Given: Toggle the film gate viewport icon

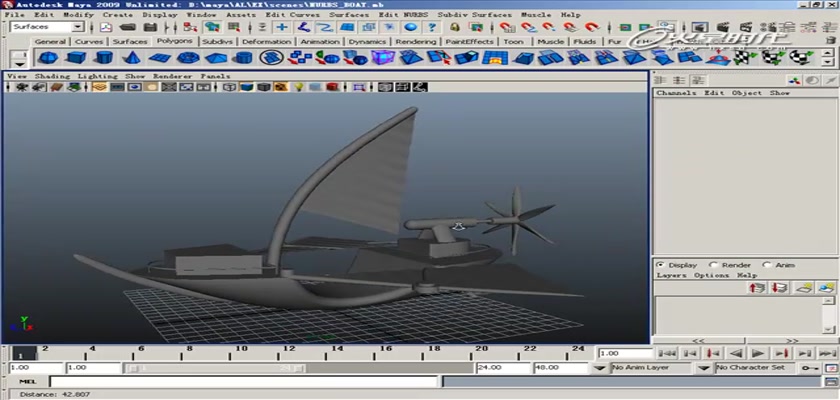Looking at the screenshot, I should pyautogui.click(x=117, y=87).
